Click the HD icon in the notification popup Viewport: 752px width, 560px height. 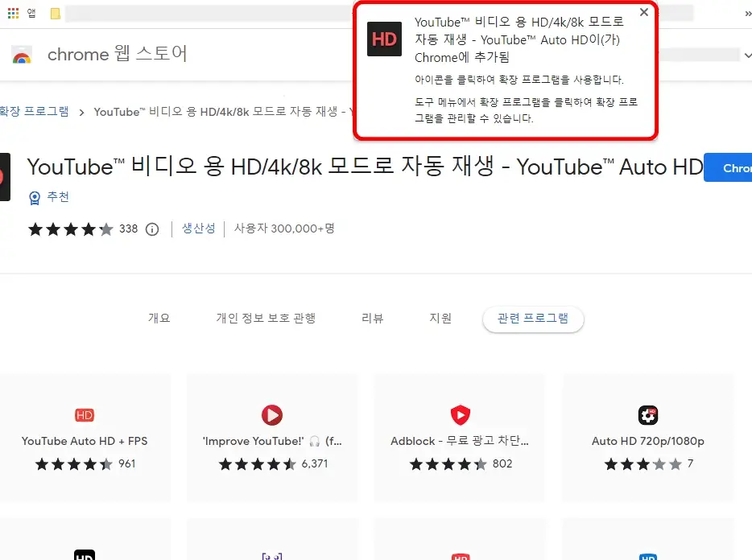(384, 39)
